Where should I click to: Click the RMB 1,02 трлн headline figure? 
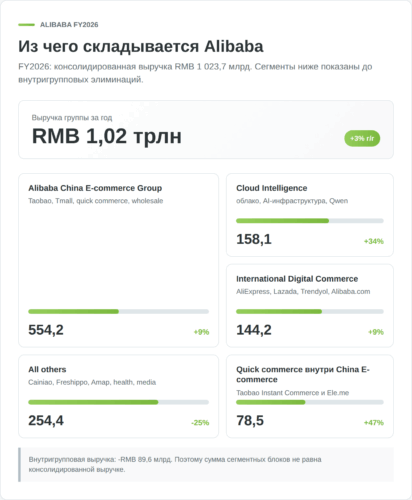107,136
